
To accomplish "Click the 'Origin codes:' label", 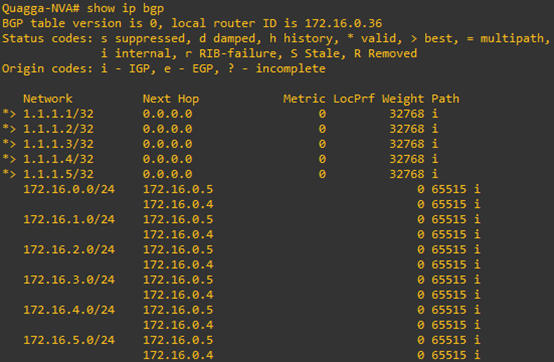I will pos(48,69).
